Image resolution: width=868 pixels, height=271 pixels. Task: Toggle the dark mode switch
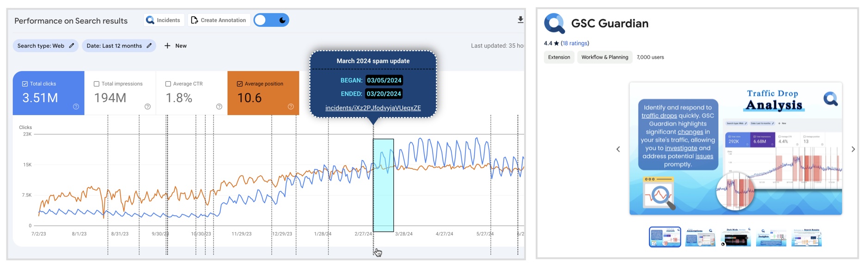[271, 20]
